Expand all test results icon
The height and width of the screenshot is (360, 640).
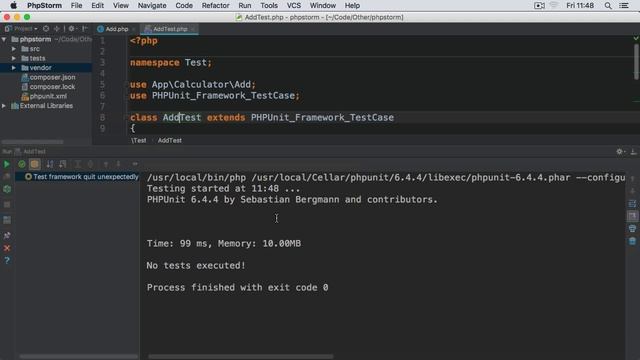pyautogui.click(x=78, y=164)
